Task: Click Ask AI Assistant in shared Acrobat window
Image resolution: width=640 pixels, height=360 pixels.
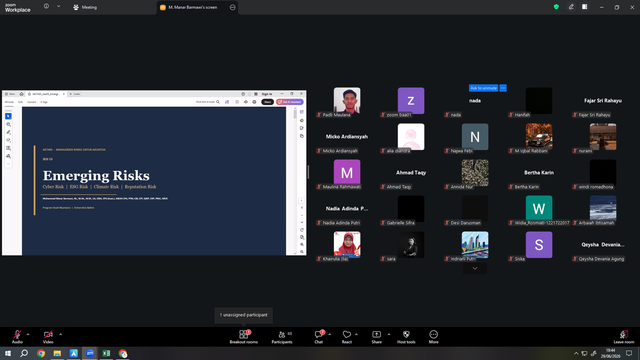Action: coord(290,102)
